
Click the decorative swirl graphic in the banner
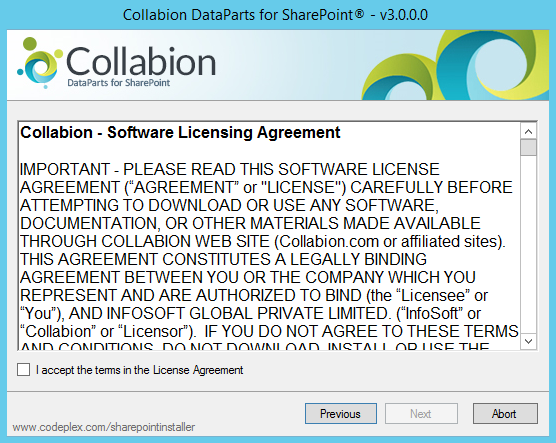point(455,65)
